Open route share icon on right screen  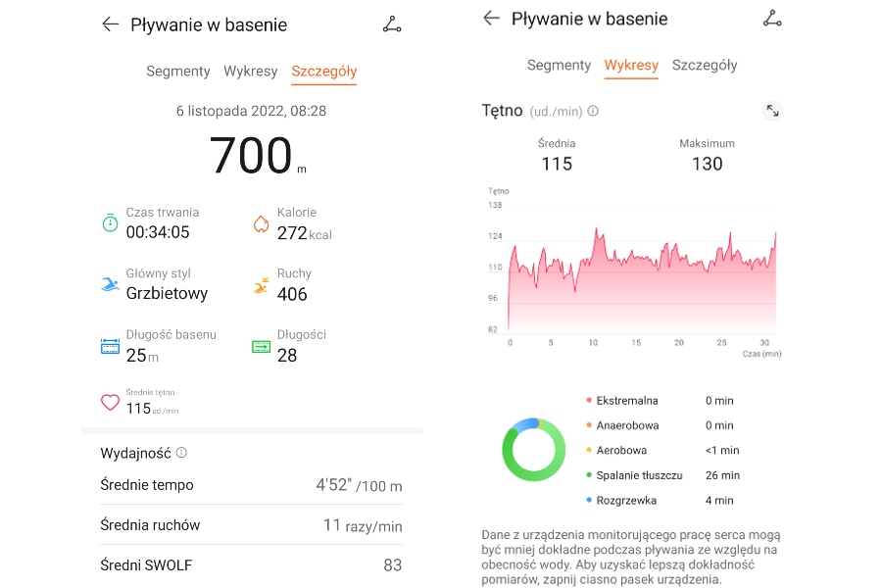click(772, 19)
